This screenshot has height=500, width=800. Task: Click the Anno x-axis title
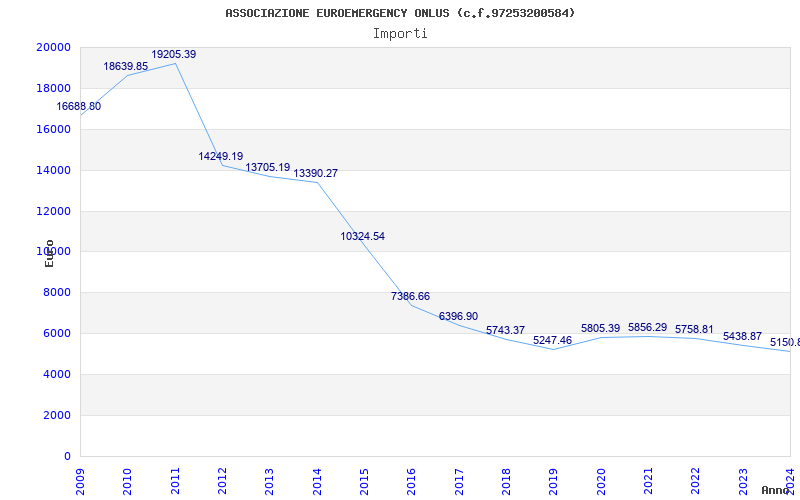775,490
